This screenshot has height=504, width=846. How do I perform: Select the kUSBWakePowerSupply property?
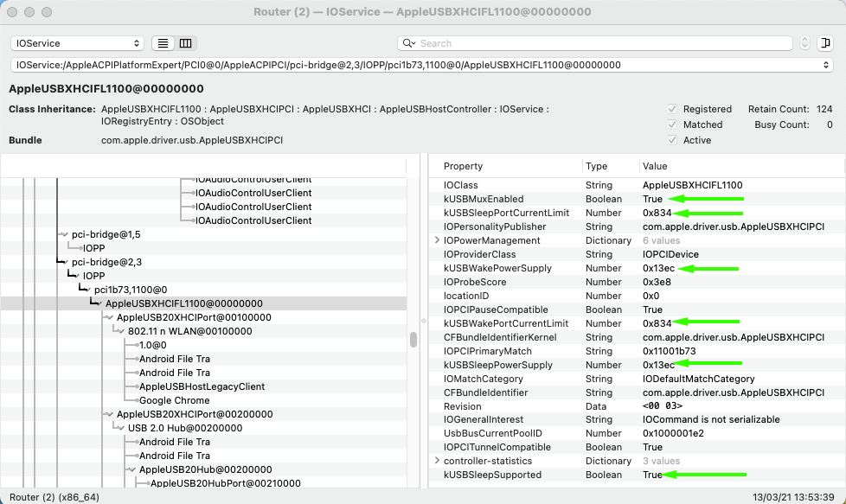(x=637, y=268)
